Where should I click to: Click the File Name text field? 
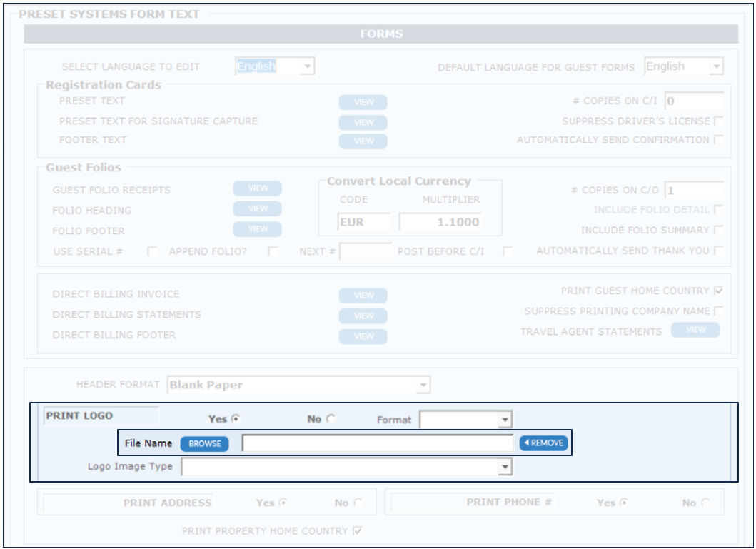[377, 443]
